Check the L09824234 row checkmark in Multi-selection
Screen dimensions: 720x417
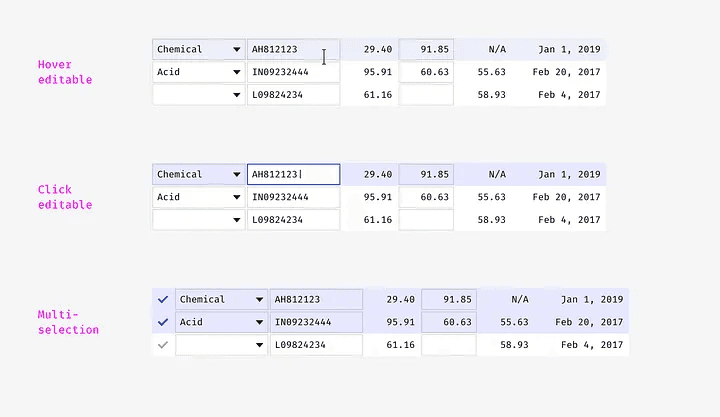pyautogui.click(x=163, y=345)
